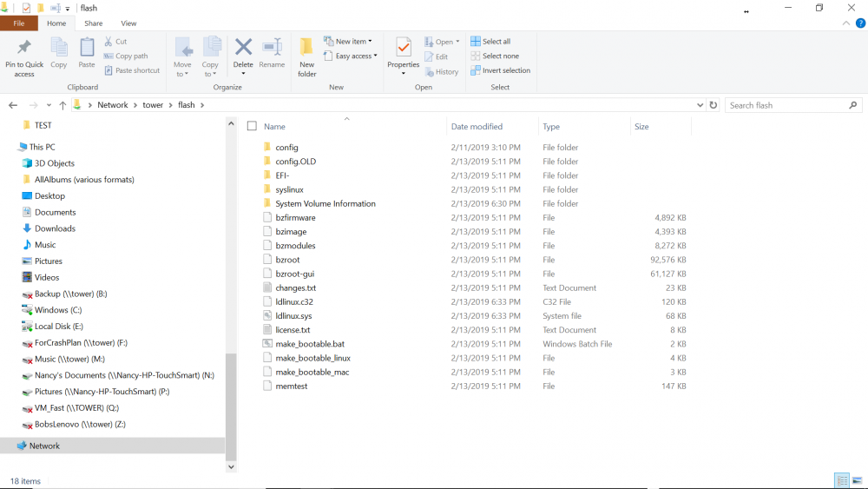Screen dimensions: 868x489
Task: Click the Delete red X icon
Action: [x=243, y=48]
